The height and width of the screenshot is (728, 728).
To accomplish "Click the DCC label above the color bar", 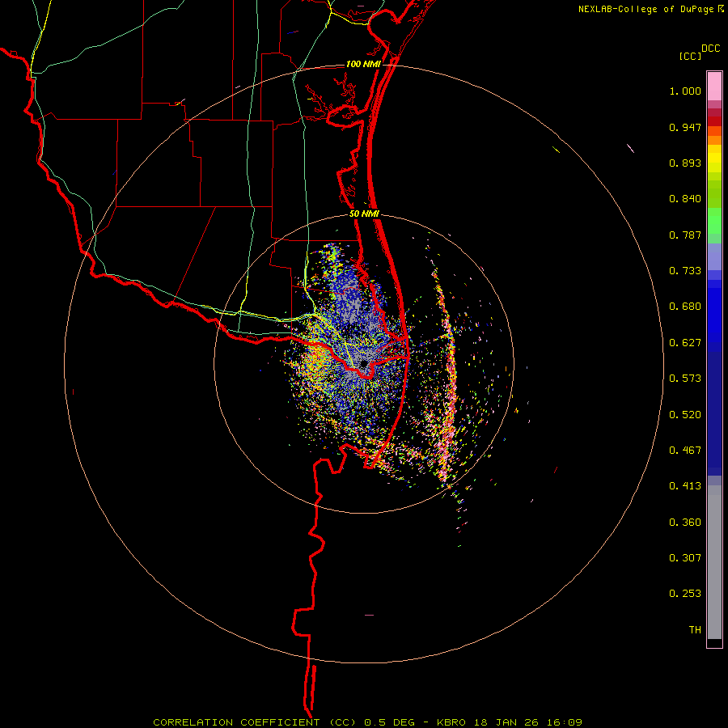I will point(711,49).
